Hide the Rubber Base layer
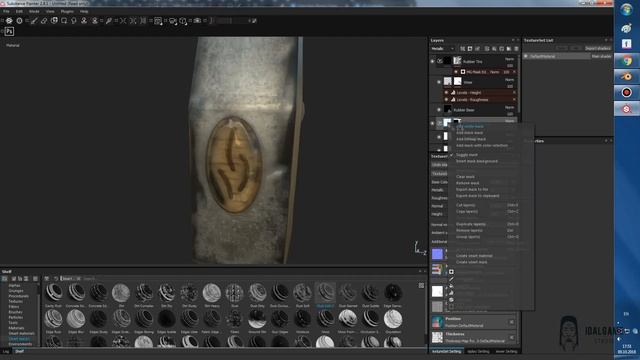Viewport: 640px width, 360px height. (x=439, y=110)
